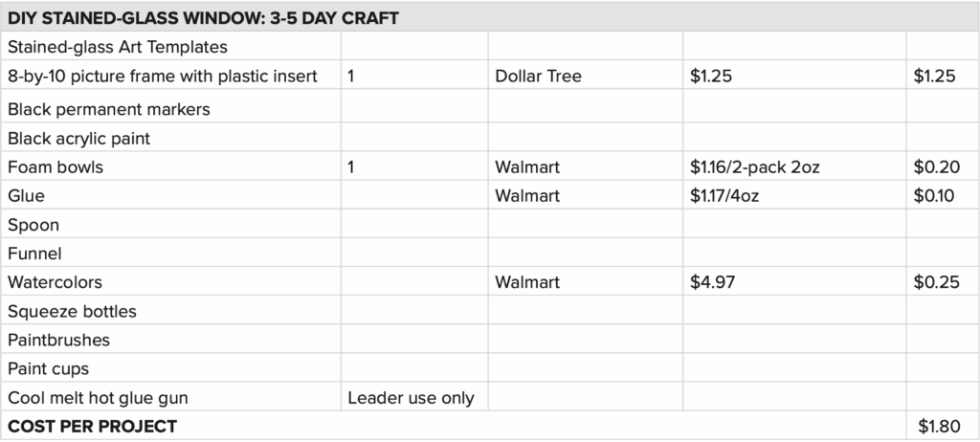Click the Glue item cell
The image size is (980, 442).
coord(27,196)
